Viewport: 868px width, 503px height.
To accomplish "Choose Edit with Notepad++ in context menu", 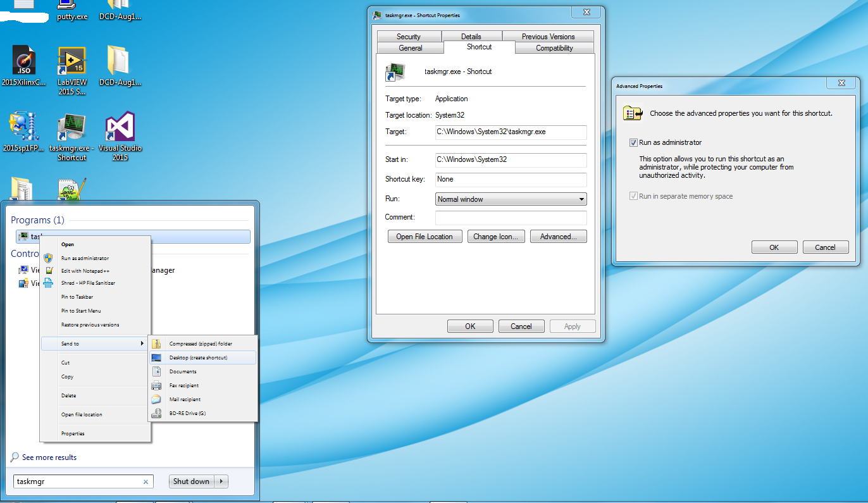I will pyautogui.click(x=85, y=271).
